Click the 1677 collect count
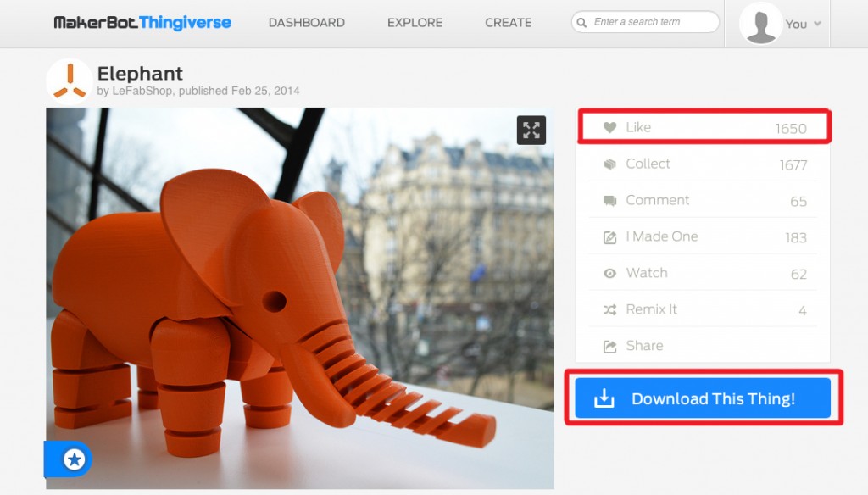The height and width of the screenshot is (495, 868). pyautogui.click(x=793, y=165)
